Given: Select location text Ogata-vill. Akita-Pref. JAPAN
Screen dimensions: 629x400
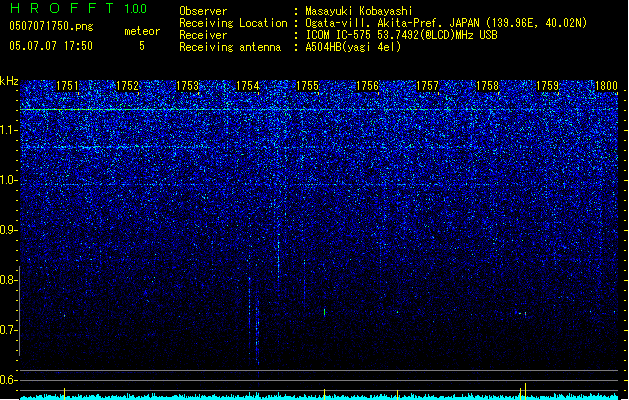Looking at the screenshot, I should (393, 23).
